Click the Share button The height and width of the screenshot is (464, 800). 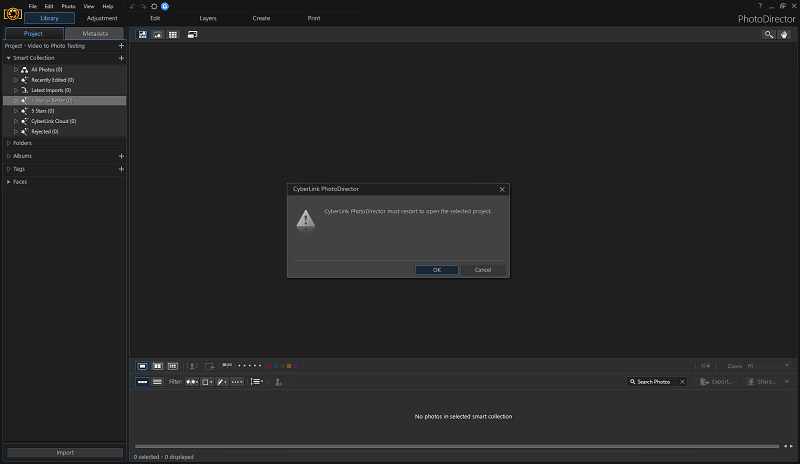[x=762, y=382]
